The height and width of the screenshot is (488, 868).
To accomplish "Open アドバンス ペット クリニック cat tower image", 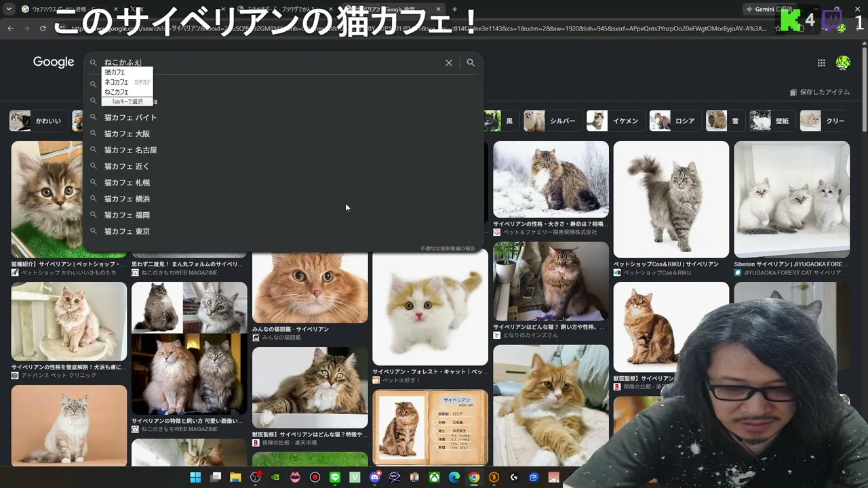I will pos(69,321).
